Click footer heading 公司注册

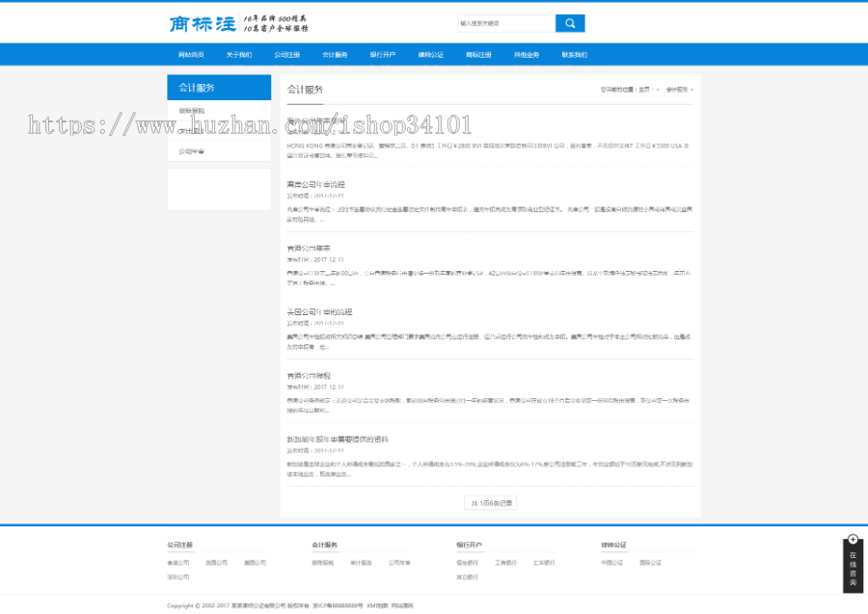(x=180, y=545)
